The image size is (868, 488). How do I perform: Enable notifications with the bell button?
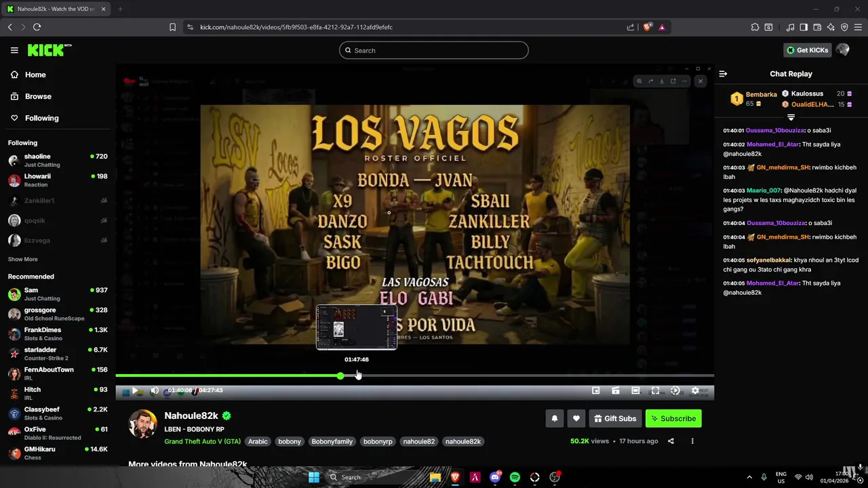tap(555, 418)
